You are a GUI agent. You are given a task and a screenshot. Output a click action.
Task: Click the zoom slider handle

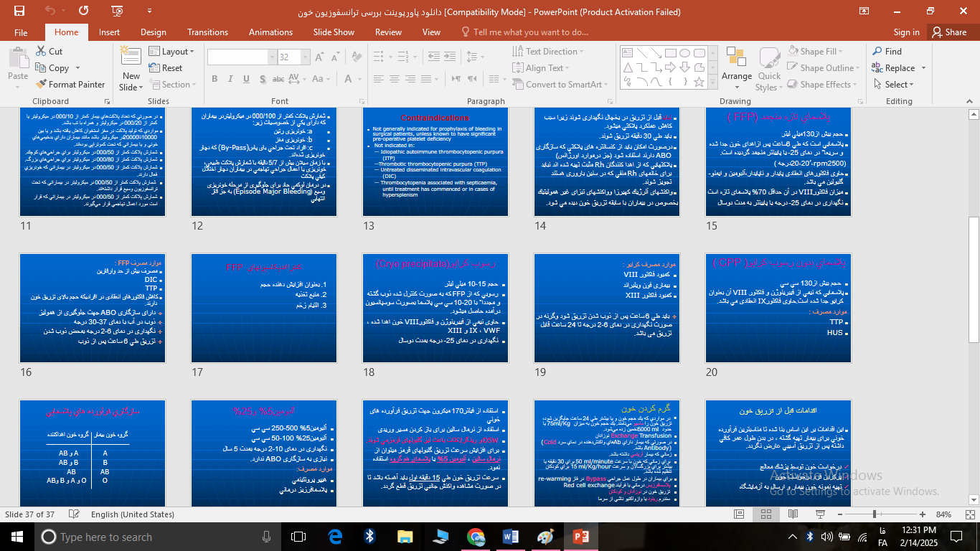(875, 514)
